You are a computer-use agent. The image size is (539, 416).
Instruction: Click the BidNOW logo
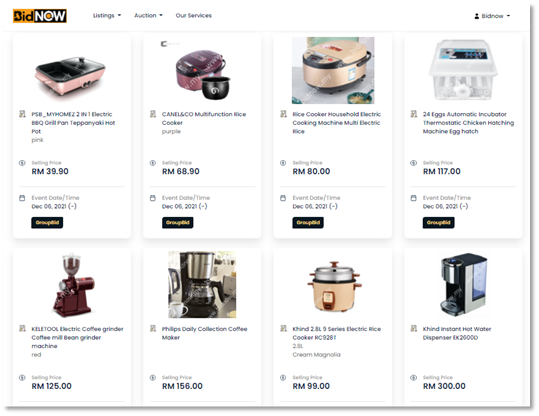tap(40, 16)
